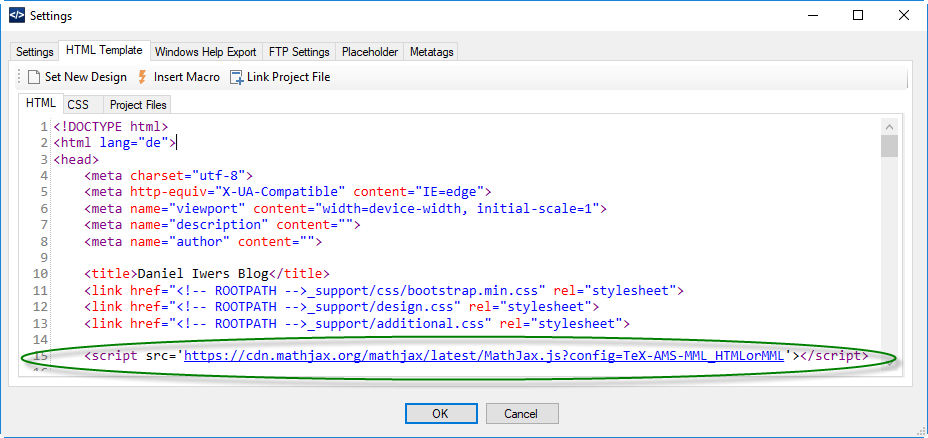Image resolution: width=928 pixels, height=438 pixels.
Task: Click the Link Project File label
Action: (289, 77)
